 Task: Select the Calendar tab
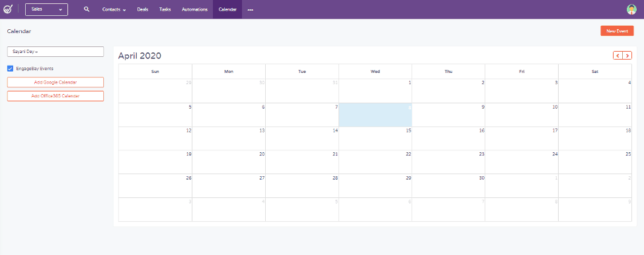pyautogui.click(x=227, y=9)
